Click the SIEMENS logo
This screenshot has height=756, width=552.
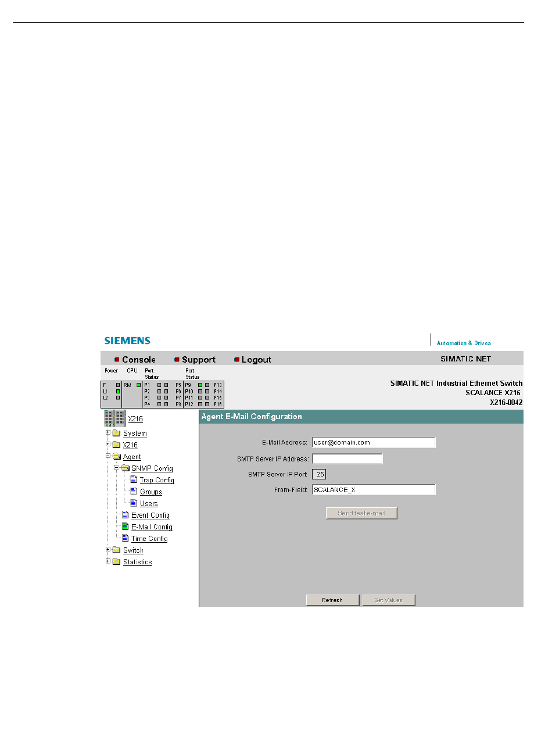(x=127, y=341)
